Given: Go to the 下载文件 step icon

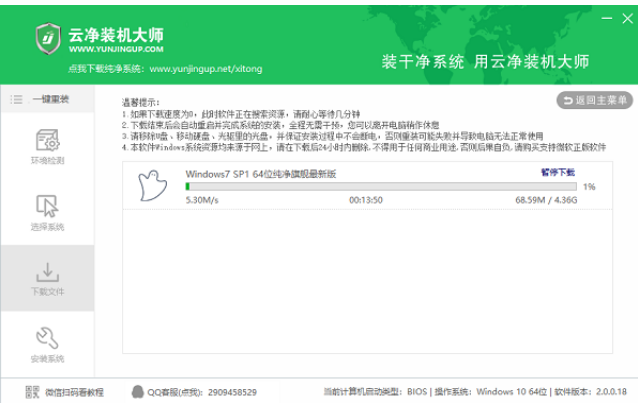Looking at the screenshot, I should pyautogui.click(x=47, y=273).
